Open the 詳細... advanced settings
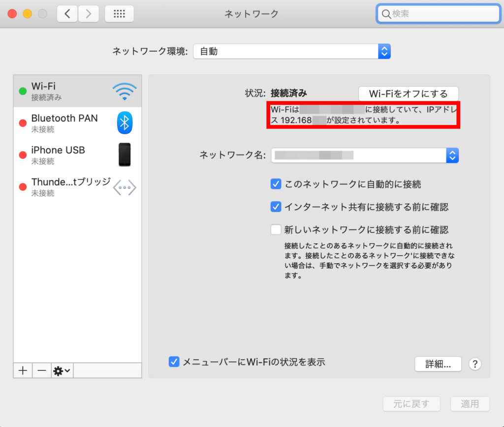This screenshot has width=504, height=427. point(438,364)
